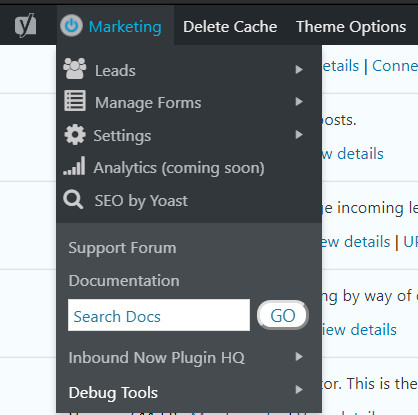
Task: Select the Manage Forms menu entry
Action: point(189,102)
